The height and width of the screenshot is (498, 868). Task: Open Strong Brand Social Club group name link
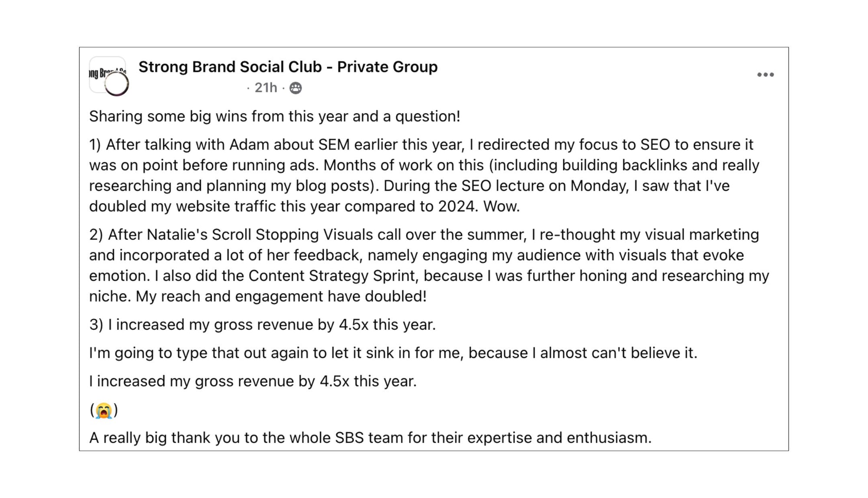click(x=288, y=67)
